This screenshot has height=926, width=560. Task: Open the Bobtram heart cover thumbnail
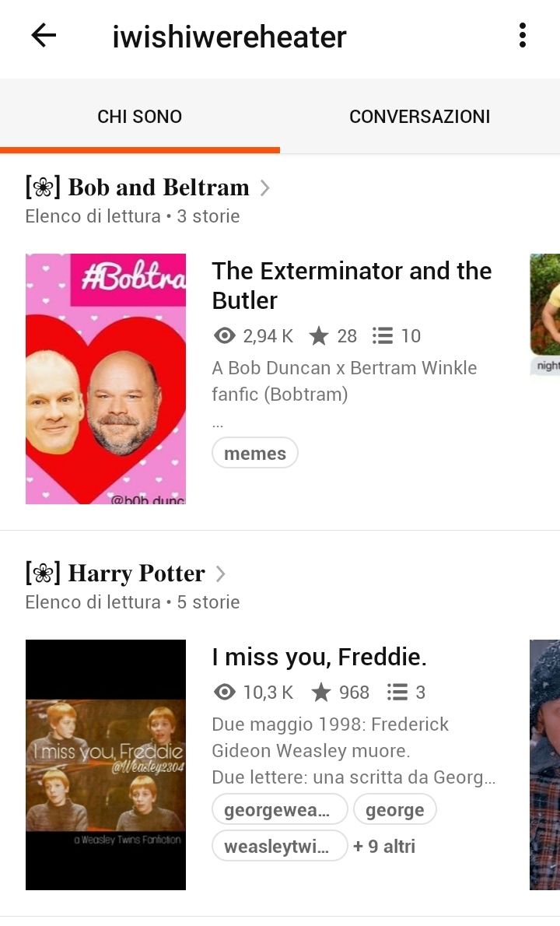106,378
